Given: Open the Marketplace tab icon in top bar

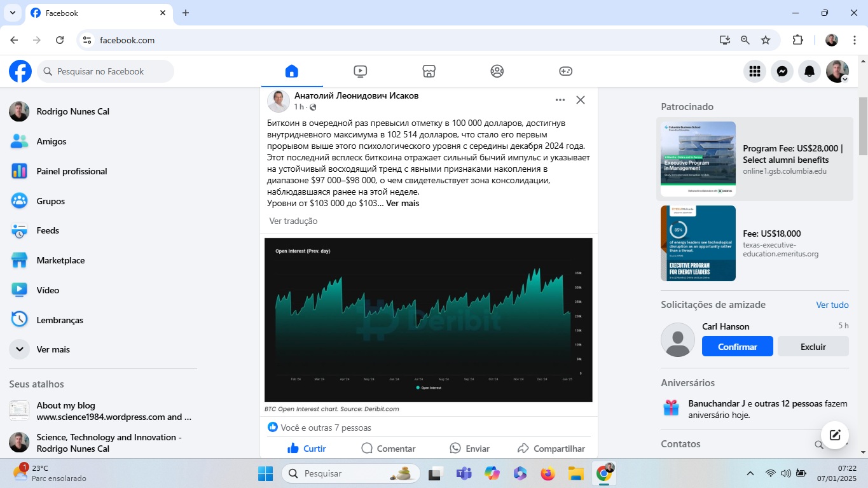Looking at the screenshot, I should pyautogui.click(x=429, y=71).
